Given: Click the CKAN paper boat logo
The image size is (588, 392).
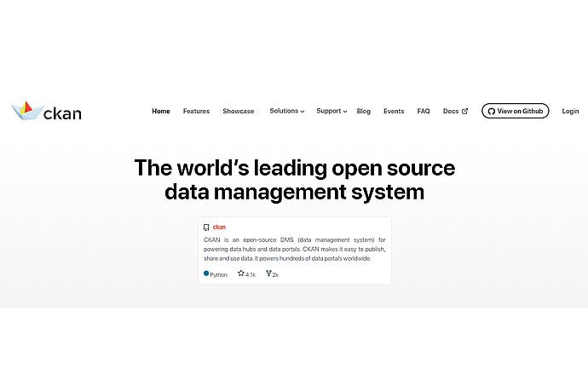Looking at the screenshot, I should (x=27, y=111).
